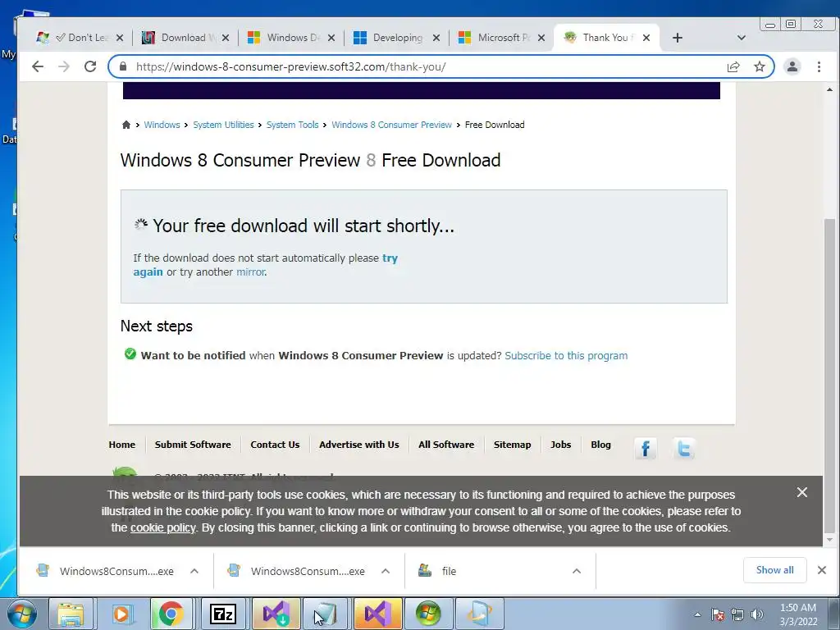Image resolution: width=840 pixels, height=630 pixels.
Task: Show hidden system tray icons
Action: 697,614
